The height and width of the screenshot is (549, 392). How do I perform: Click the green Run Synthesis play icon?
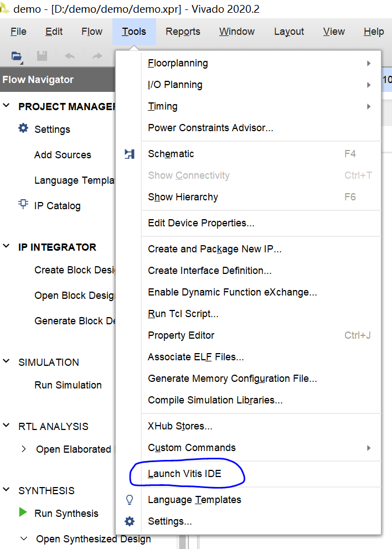[x=23, y=512]
